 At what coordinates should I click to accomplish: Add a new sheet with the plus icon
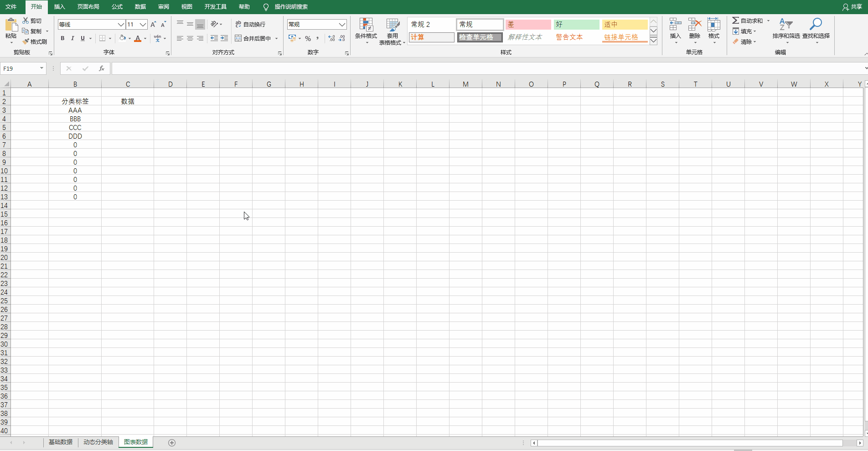172,443
